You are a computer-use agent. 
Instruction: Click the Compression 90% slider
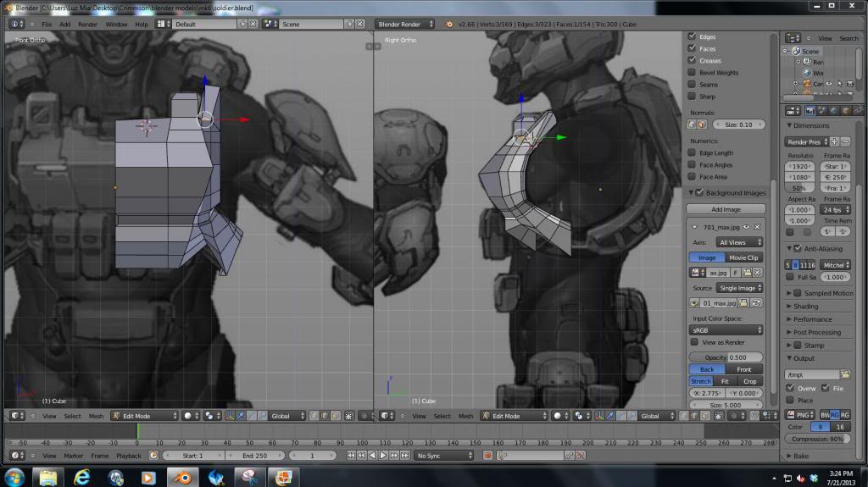pyautogui.click(x=818, y=439)
